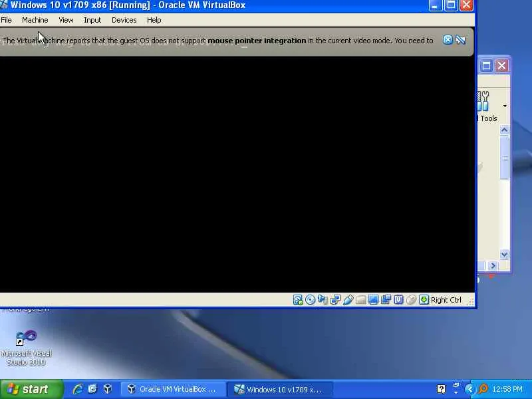The width and height of the screenshot is (532, 399).
Task: Click the don't-show-again icon on the notification bar
Action: click(460, 40)
